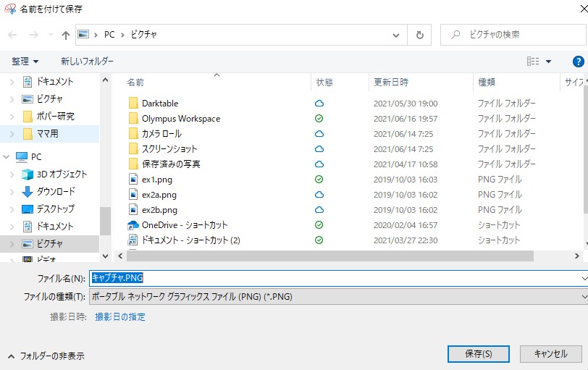Click the synced checkmark icon for Olympus Workspace

pos(319,119)
